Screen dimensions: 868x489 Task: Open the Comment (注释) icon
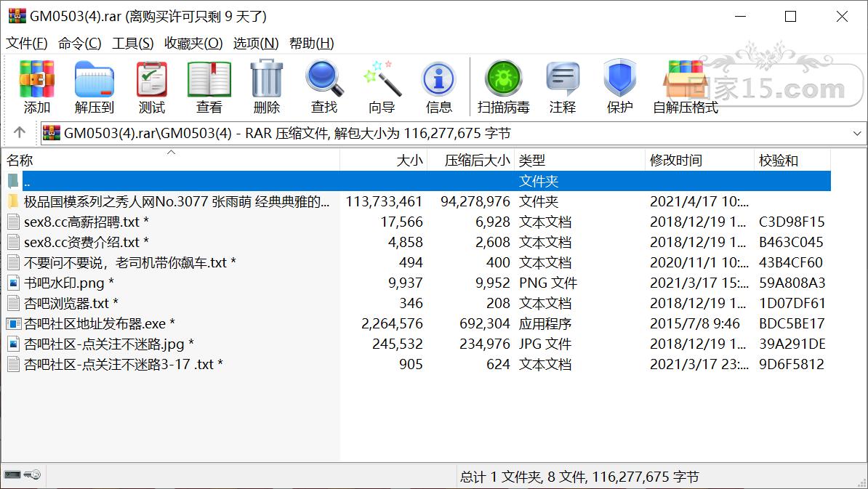563,78
